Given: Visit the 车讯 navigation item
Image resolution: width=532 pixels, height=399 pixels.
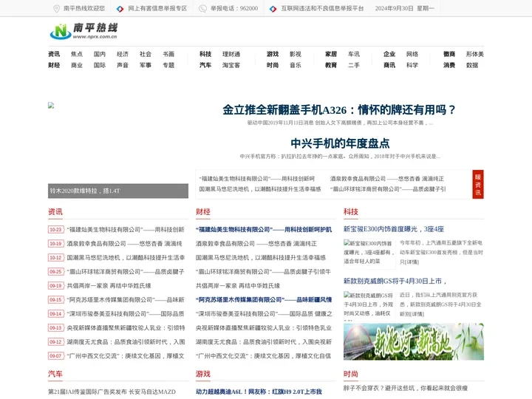Looking at the screenshot, I should pos(354,54).
